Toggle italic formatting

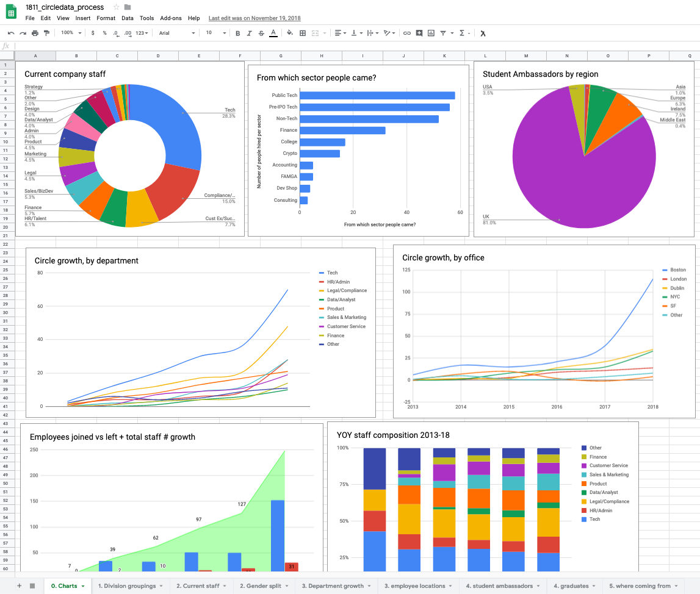coord(249,33)
